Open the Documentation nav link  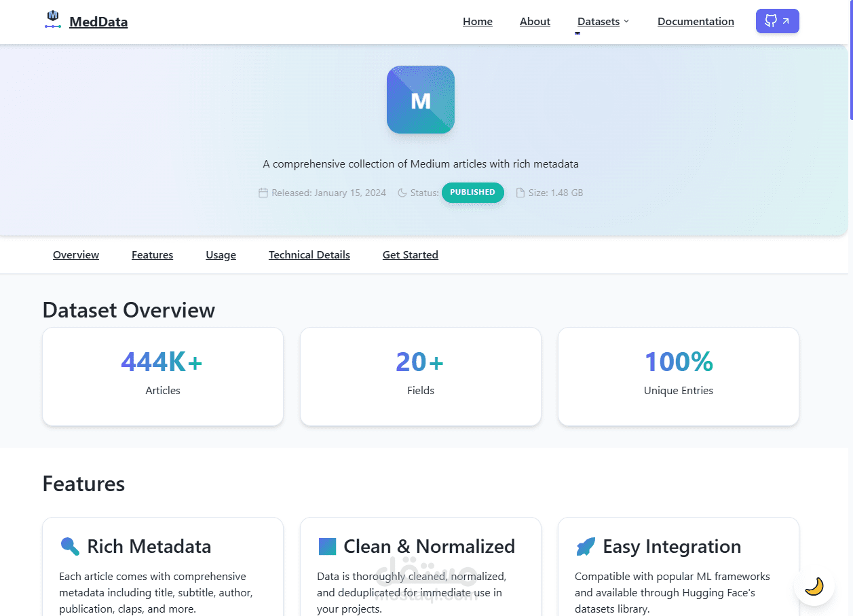(x=696, y=22)
